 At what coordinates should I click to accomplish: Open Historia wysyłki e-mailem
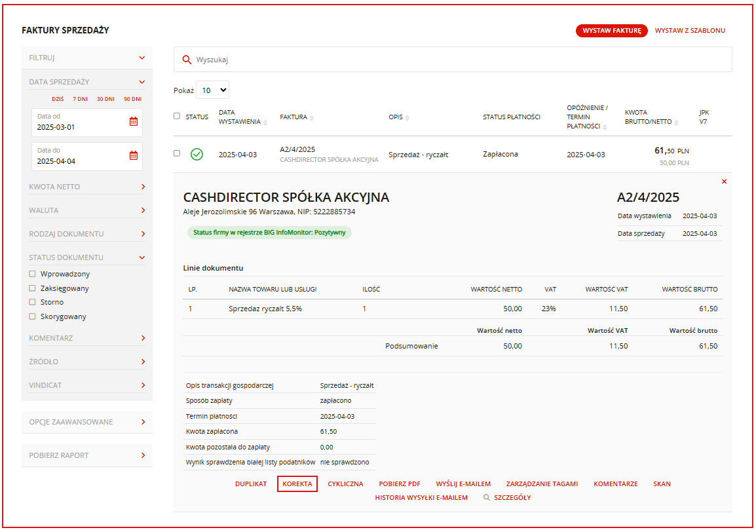(x=421, y=497)
